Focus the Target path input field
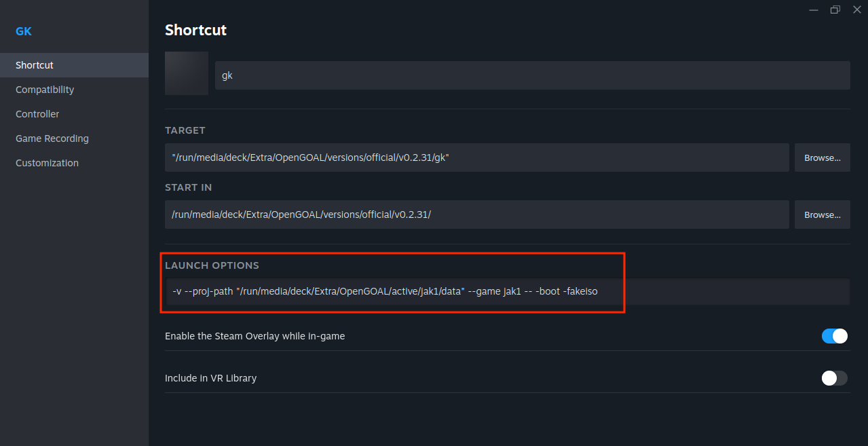The height and width of the screenshot is (446, 868). pyautogui.click(x=476, y=157)
